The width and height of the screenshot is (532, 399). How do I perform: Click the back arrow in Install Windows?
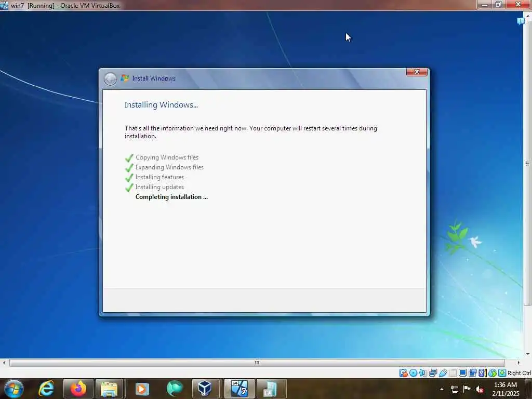pyautogui.click(x=110, y=79)
